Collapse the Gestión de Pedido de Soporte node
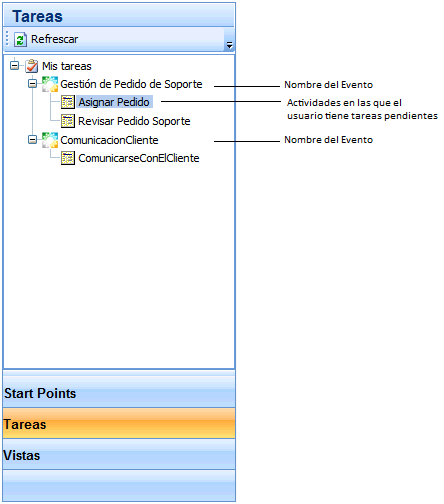Image resolution: width=444 pixels, height=504 pixels. pyautogui.click(x=32, y=84)
